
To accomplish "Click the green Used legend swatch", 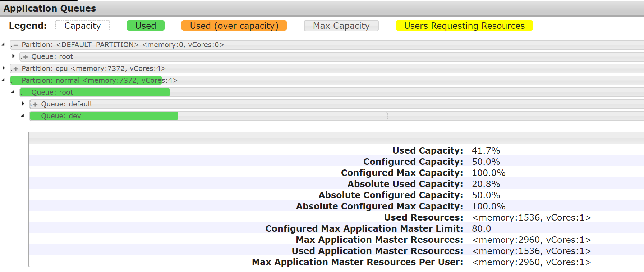I will [x=146, y=26].
